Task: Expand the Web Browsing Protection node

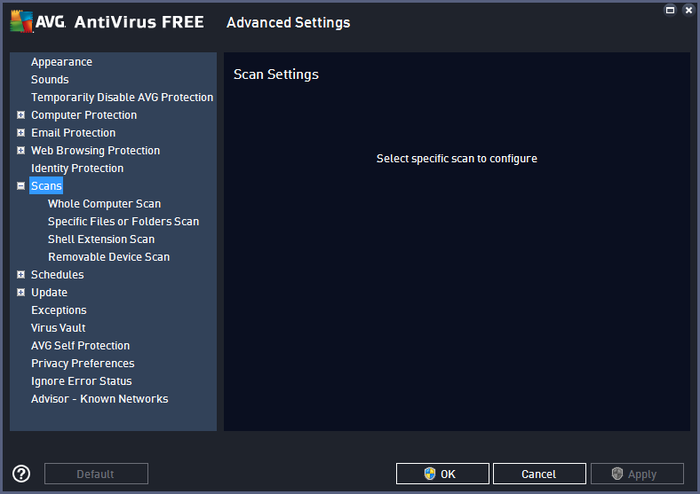Action: [x=21, y=150]
